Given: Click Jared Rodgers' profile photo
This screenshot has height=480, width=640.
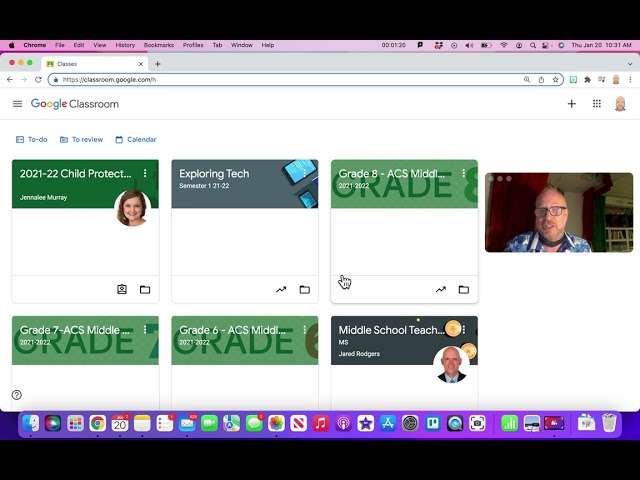Looking at the screenshot, I should (x=451, y=364).
